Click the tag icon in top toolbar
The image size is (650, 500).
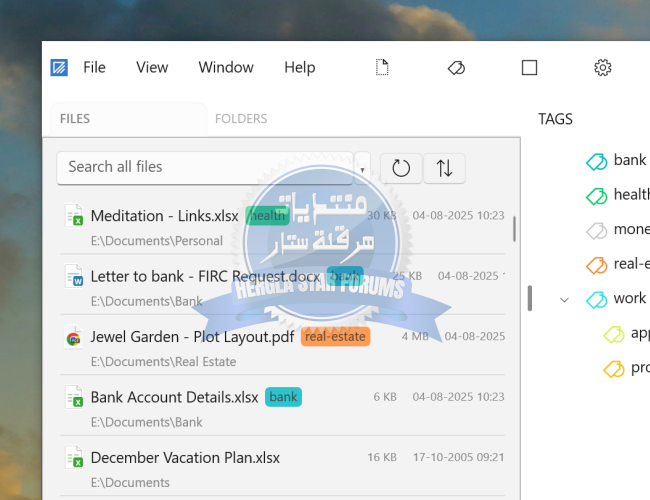456,68
